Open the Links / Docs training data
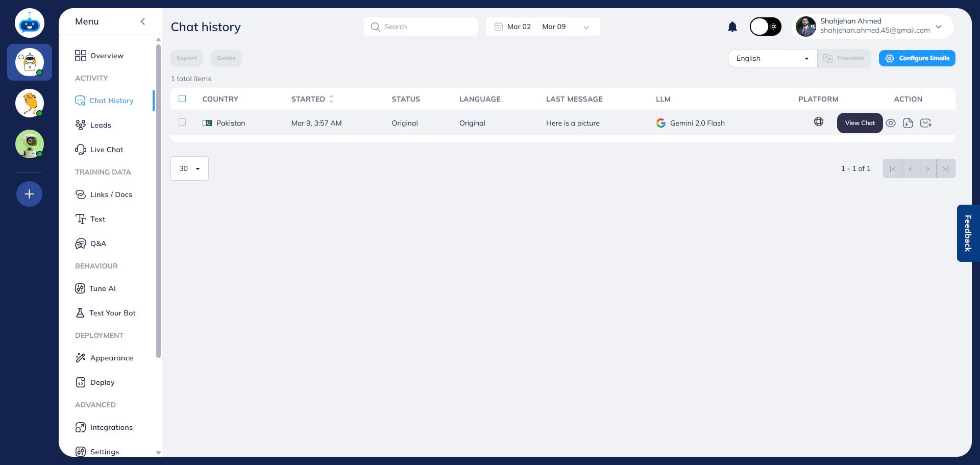980x465 pixels. click(x=111, y=194)
